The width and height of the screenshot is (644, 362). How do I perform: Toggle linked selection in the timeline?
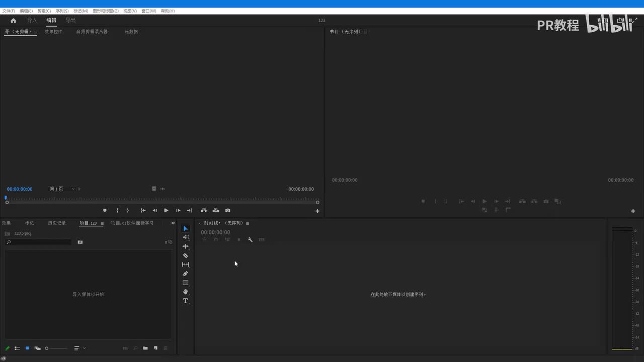tap(227, 240)
